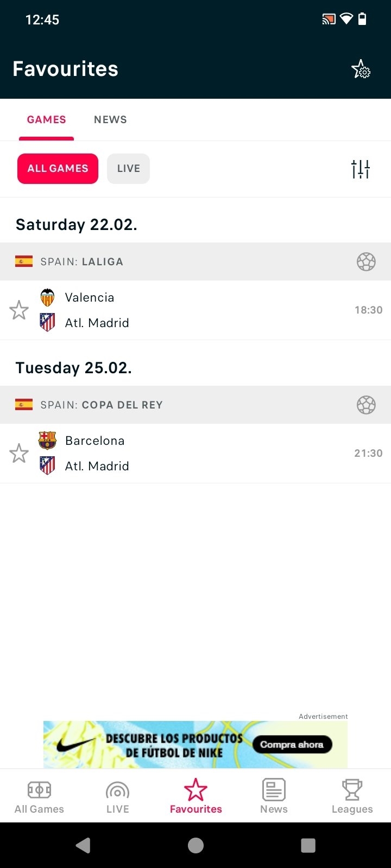Open favourites settings star-gear icon
Screen dimensions: 391x868
(x=361, y=69)
